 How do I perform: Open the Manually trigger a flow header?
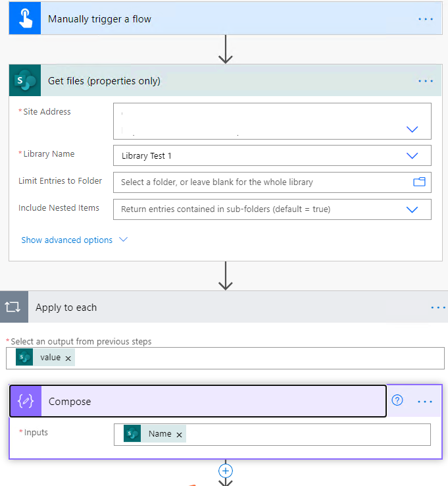[x=226, y=18]
